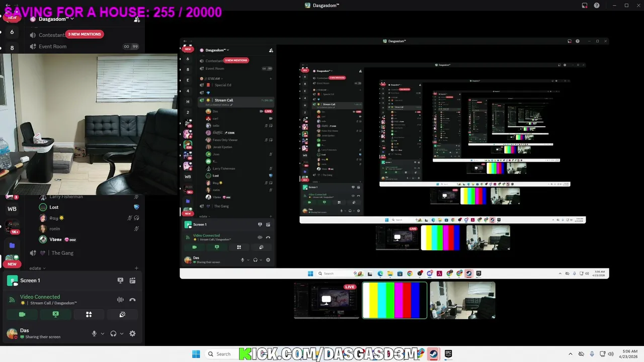This screenshot has width=644, height=362.
Task: Disconnect from the call with the hang-up icon
Action: [x=132, y=300]
